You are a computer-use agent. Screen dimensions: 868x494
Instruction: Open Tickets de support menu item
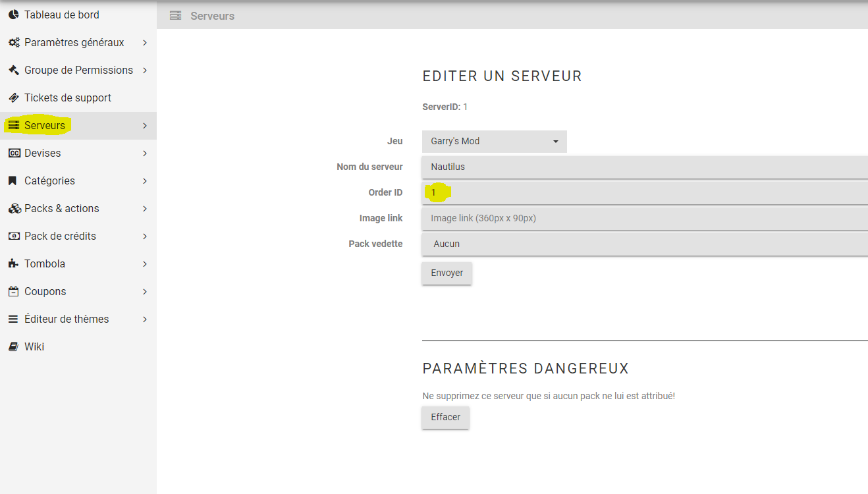pos(78,97)
